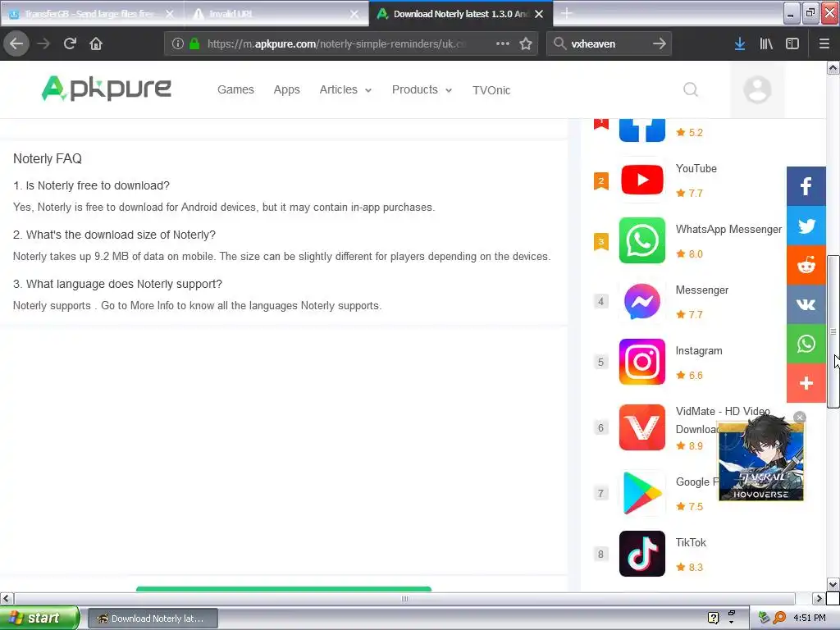This screenshot has width=840, height=630.
Task: Click the "Noterly FAQ" heading
Action: [47, 158]
